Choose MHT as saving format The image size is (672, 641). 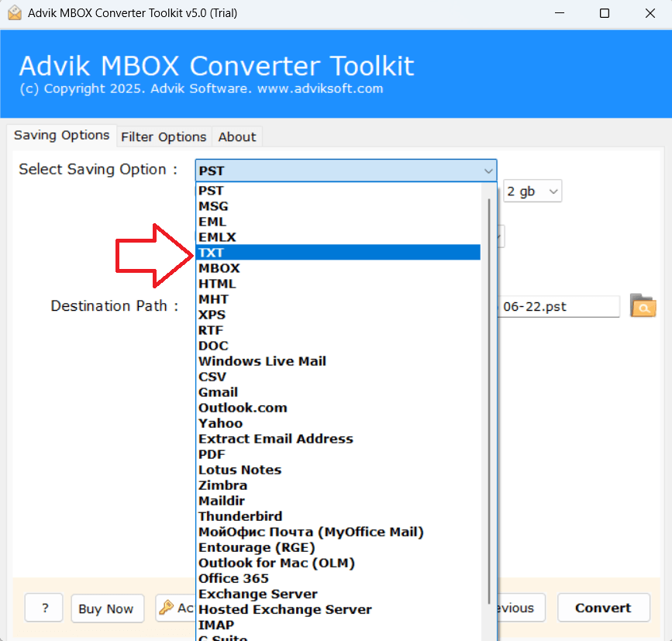pos(338,299)
